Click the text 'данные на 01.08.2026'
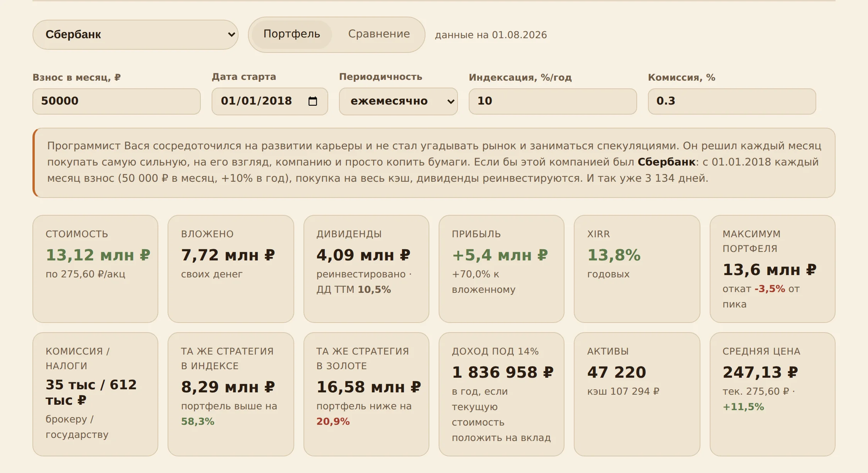 pyautogui.click(x=491, y=35)
